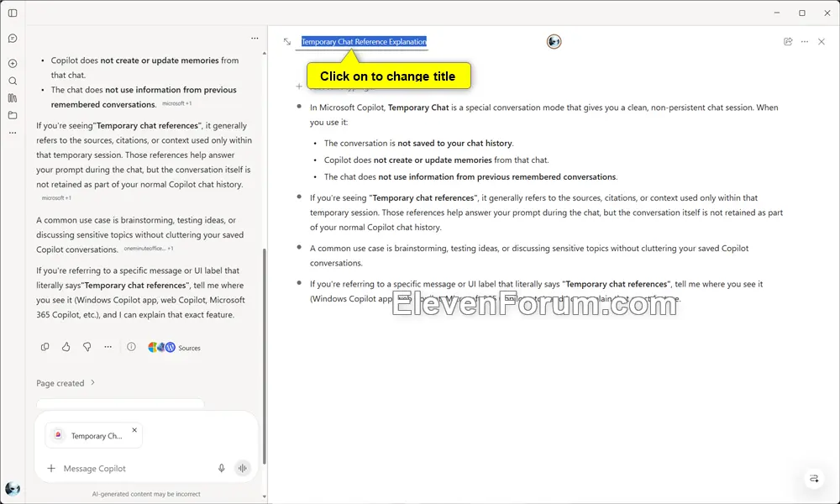Share the page
The height and width of the screenshot is (504, 840).
pyautogui.click(x=788, y=41)
